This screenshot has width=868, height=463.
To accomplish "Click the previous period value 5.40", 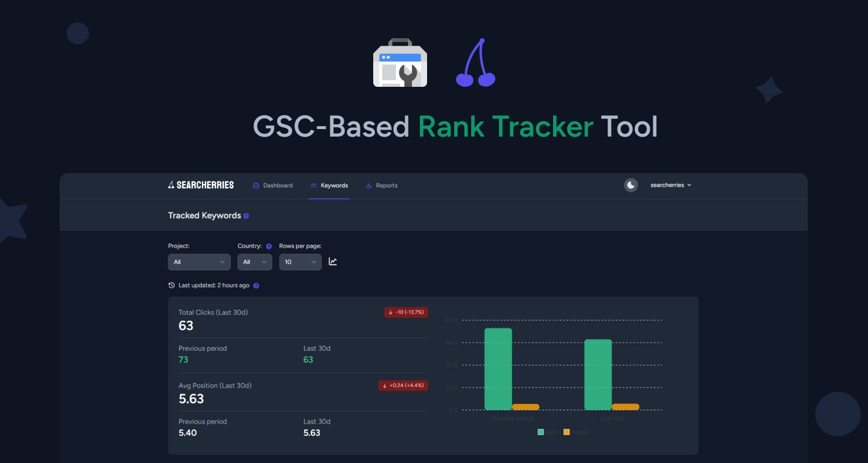I will click(x=187, y=433).
